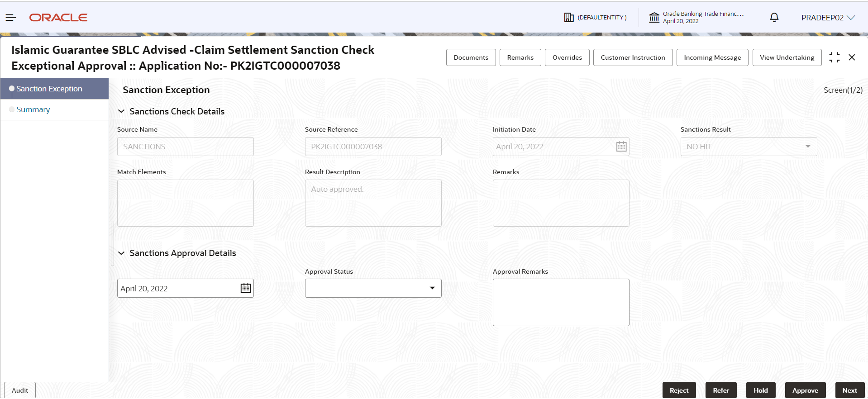Screen dimensions: 868x399
Task: Click the notification bell icon
Action: [x=774, y=18]
